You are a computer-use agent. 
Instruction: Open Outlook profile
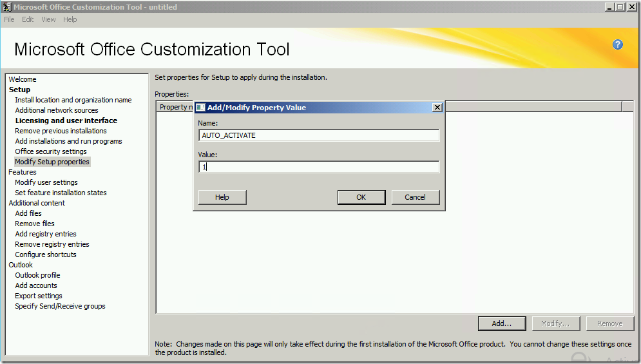click(37, 275)
